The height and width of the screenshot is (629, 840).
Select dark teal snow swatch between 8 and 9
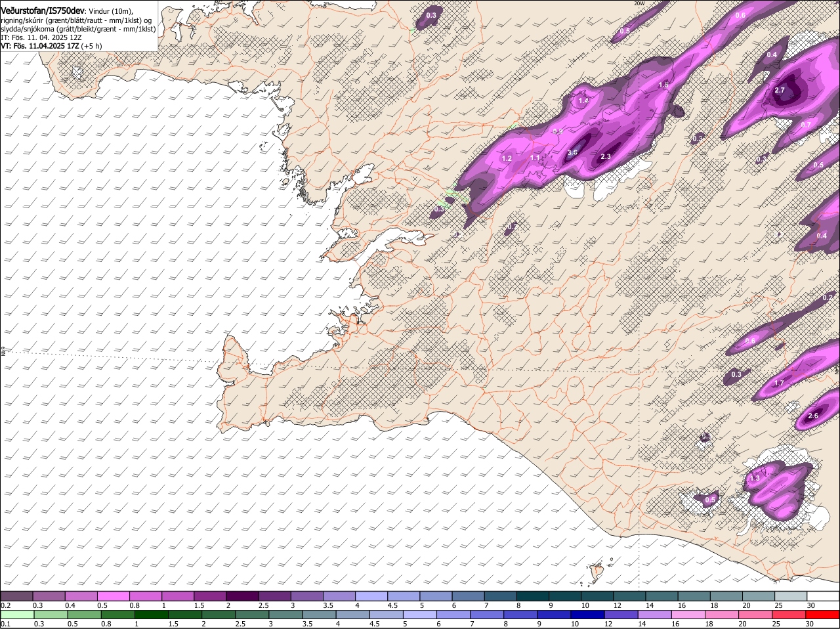point(533,596)
